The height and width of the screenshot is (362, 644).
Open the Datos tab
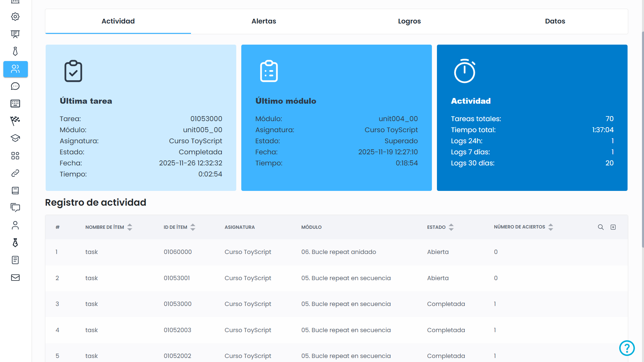555,21
